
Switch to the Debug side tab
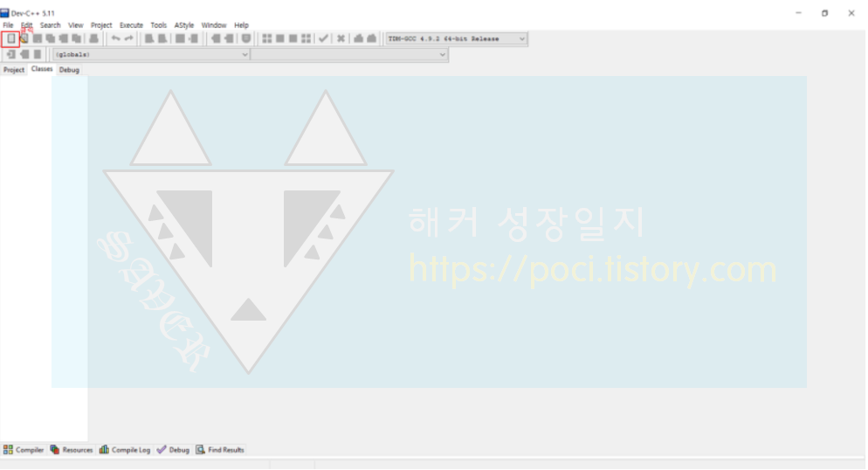[x=69, y=70]
